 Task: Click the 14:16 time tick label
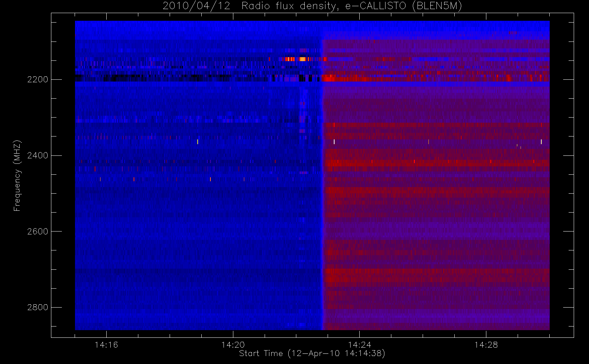pyautogui.click(x=106, y=345)
